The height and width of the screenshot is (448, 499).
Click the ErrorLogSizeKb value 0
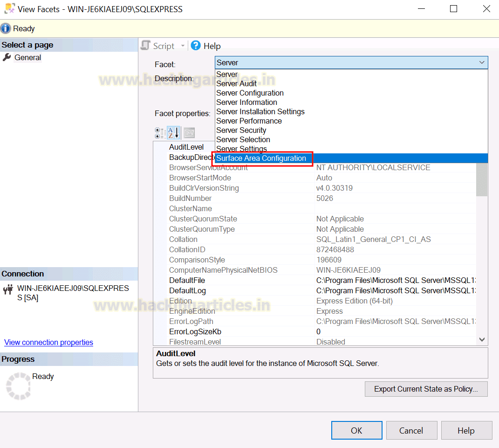pyautogui.click(x=319, y=332)
